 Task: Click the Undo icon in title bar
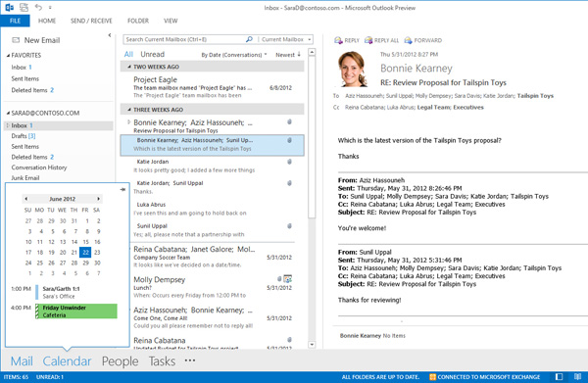coord(38,7)
